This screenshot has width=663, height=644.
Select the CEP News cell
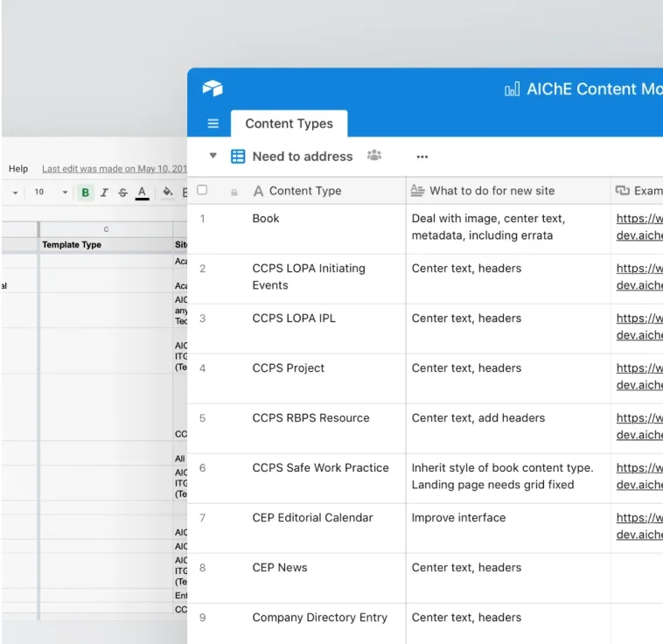click(328, 578)
